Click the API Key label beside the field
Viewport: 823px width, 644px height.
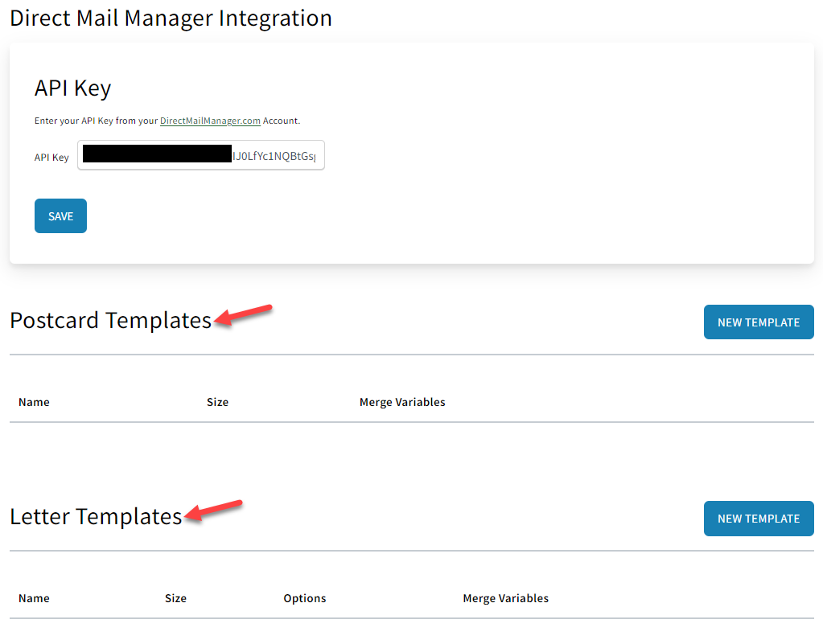pyautogui.click(x=51, y=157)
